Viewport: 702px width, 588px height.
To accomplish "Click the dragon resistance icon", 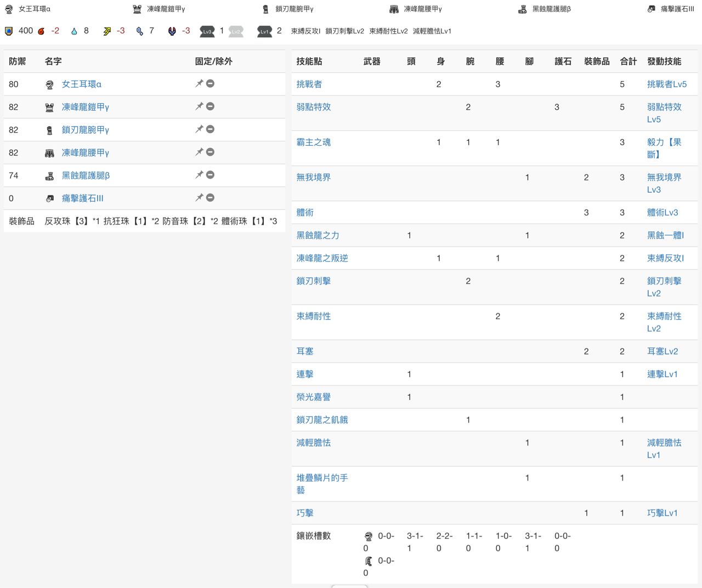I will coord(172,31).
